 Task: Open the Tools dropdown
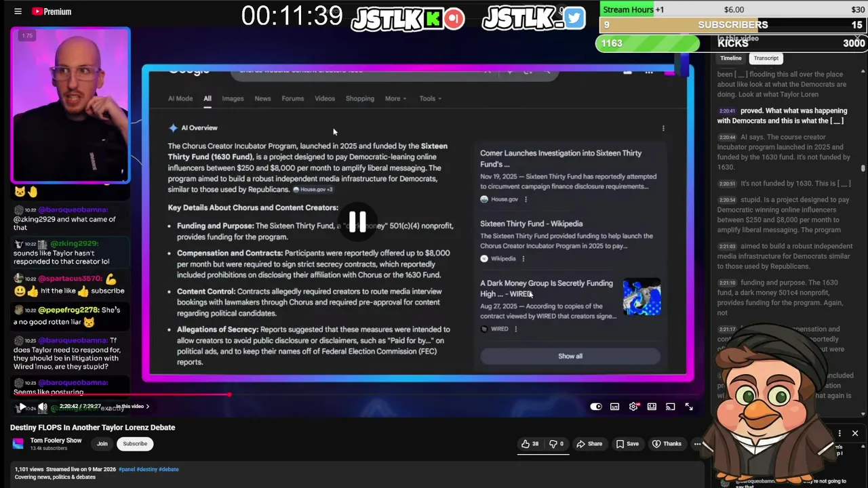pos(431,98)
